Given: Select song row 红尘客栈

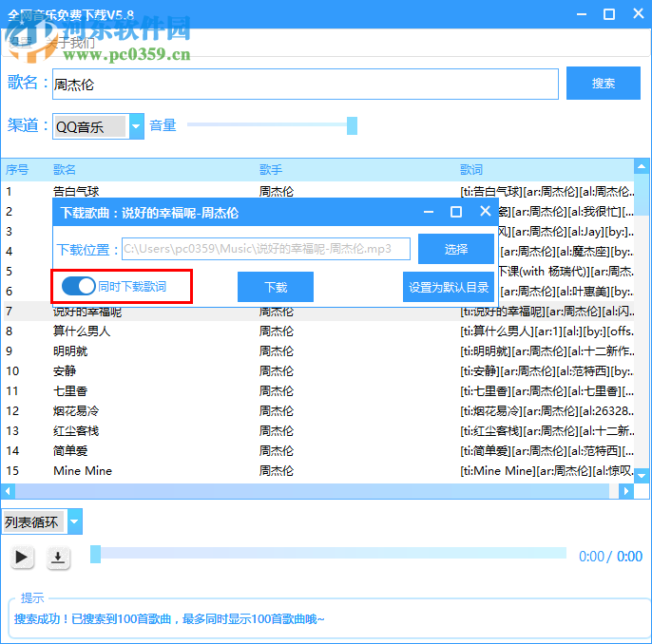Looking at the screenshot, I should (x=317, y=431).
